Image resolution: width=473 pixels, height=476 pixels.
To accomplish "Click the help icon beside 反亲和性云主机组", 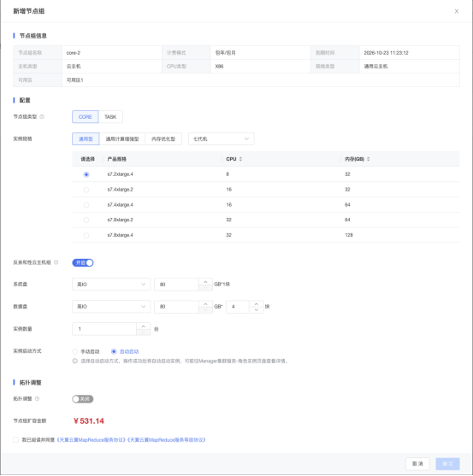I will pos(56,262).
